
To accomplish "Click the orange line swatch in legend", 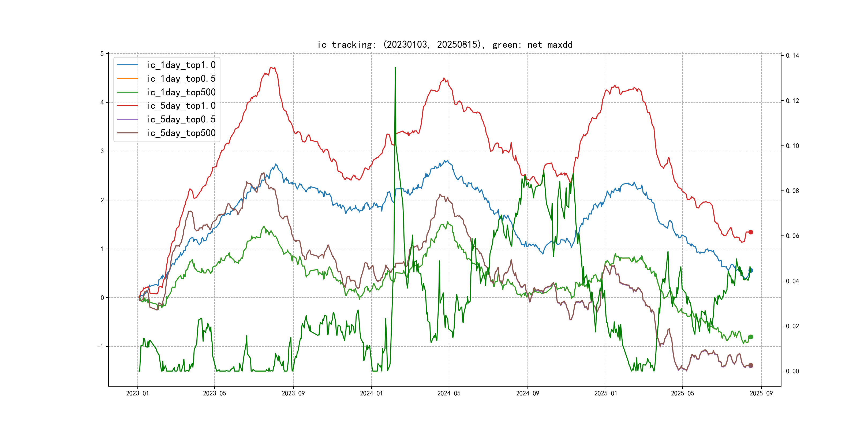I will click(127, 78).
